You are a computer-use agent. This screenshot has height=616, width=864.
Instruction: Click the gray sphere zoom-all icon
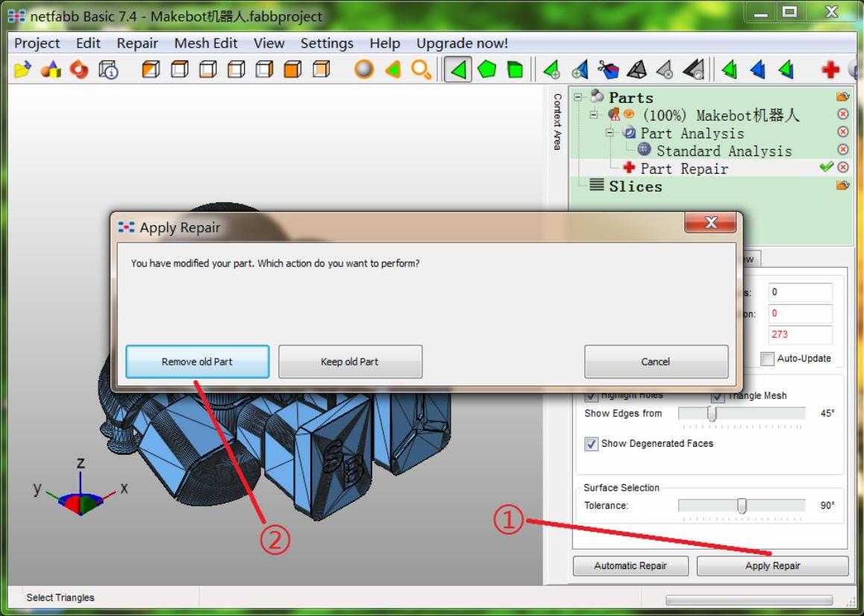click(x=363, y=70)
